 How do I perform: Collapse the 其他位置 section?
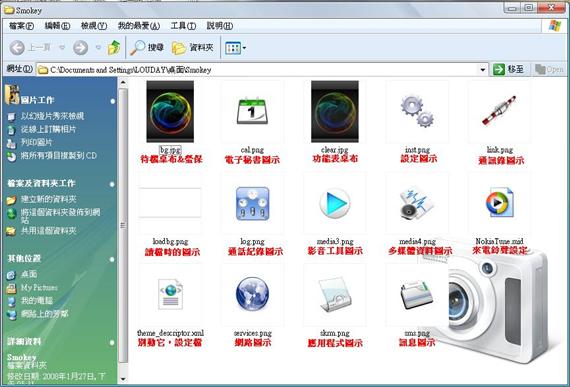[112, 259]
